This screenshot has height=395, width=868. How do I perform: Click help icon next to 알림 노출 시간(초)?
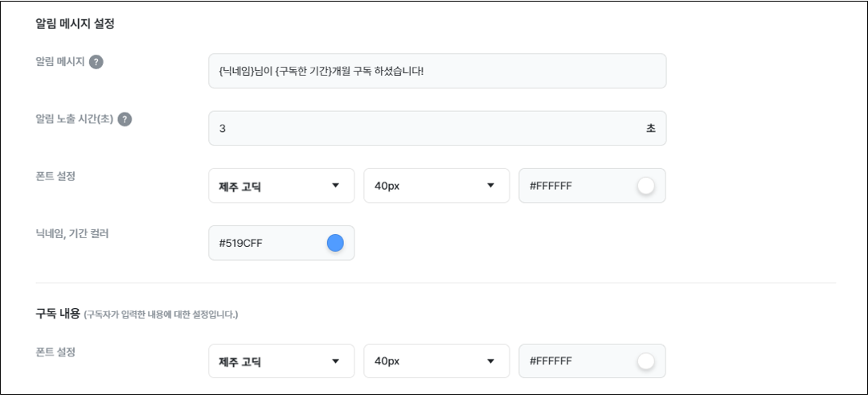(x=125, y=120)
